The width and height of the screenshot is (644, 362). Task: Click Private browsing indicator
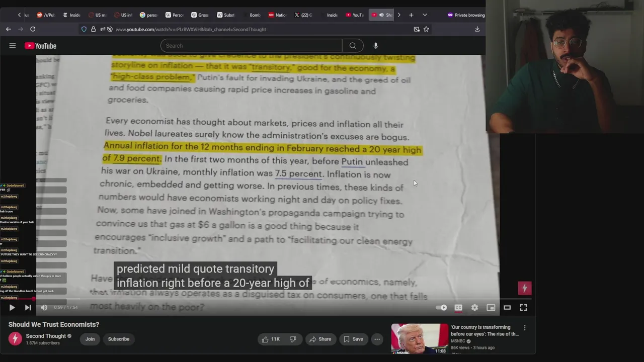(466, 15)
